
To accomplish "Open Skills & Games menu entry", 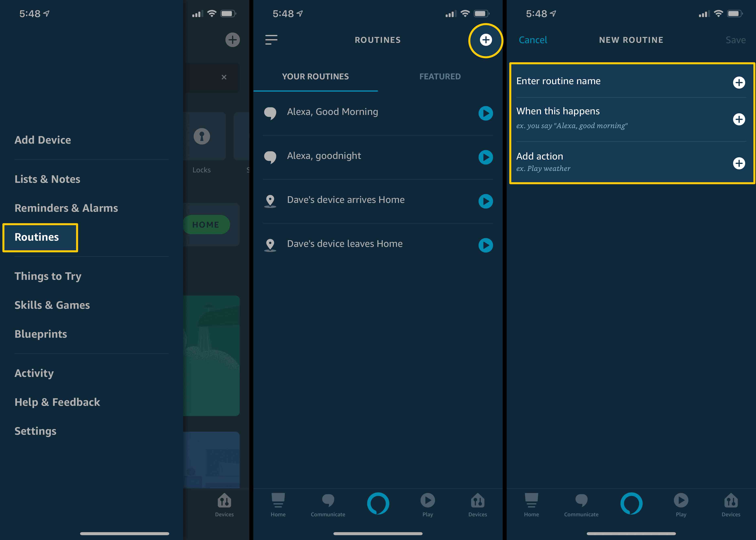I will tap(52, 305).
